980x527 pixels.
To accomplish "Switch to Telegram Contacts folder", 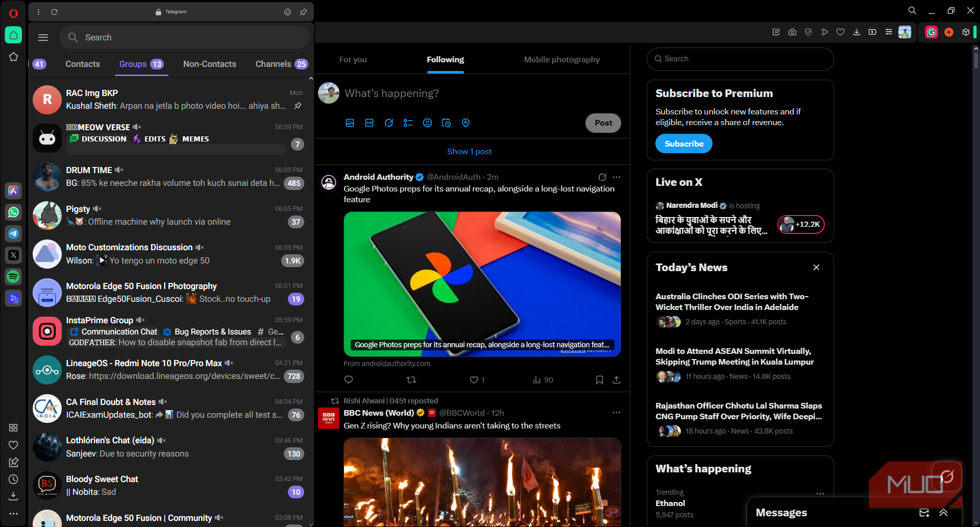I will [83, 64].
